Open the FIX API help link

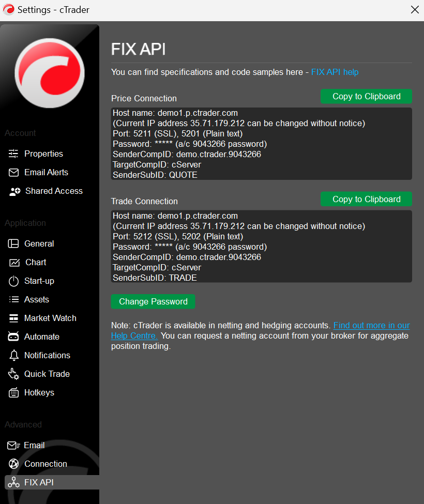tap(335, 72)
